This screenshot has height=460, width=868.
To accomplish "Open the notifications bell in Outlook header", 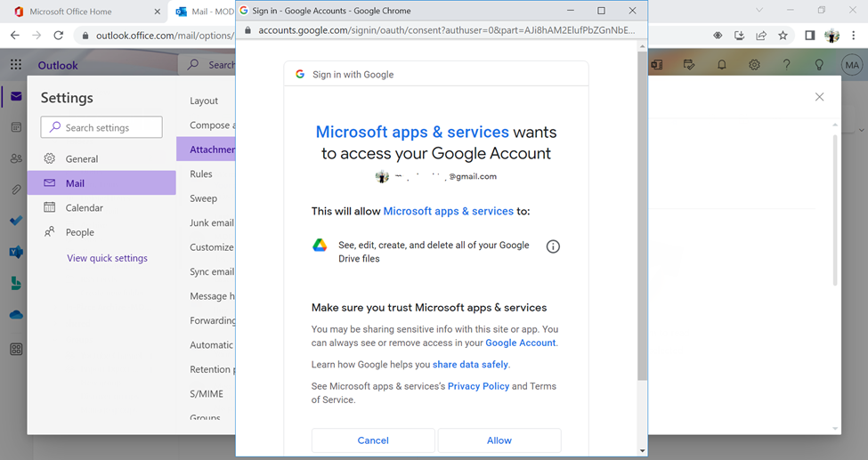I will click(x=722, y=65).
